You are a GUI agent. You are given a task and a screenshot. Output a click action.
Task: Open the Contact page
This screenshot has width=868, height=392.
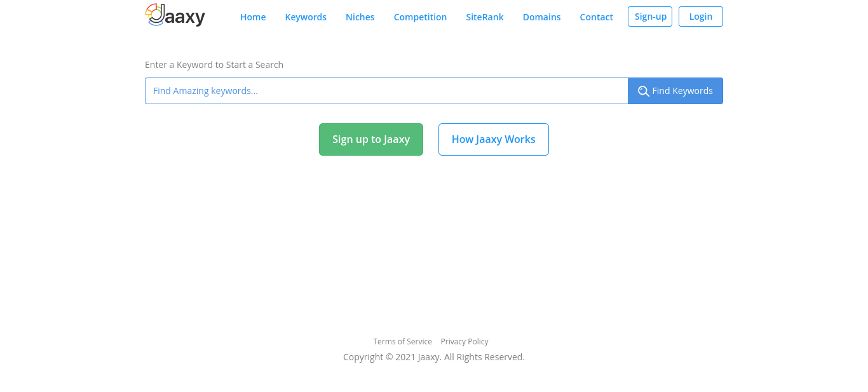pos(597,17)
